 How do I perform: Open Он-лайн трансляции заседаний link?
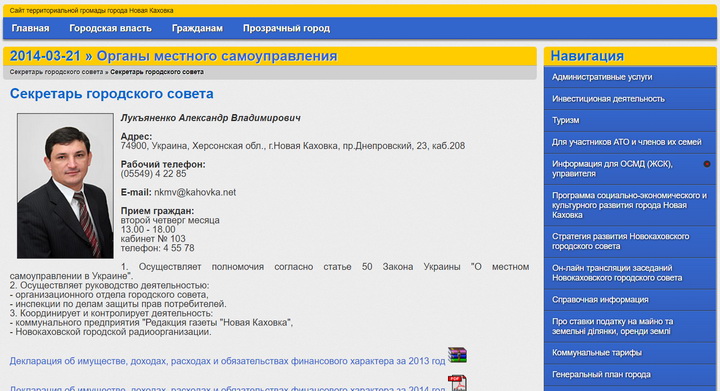pos(630,273)
